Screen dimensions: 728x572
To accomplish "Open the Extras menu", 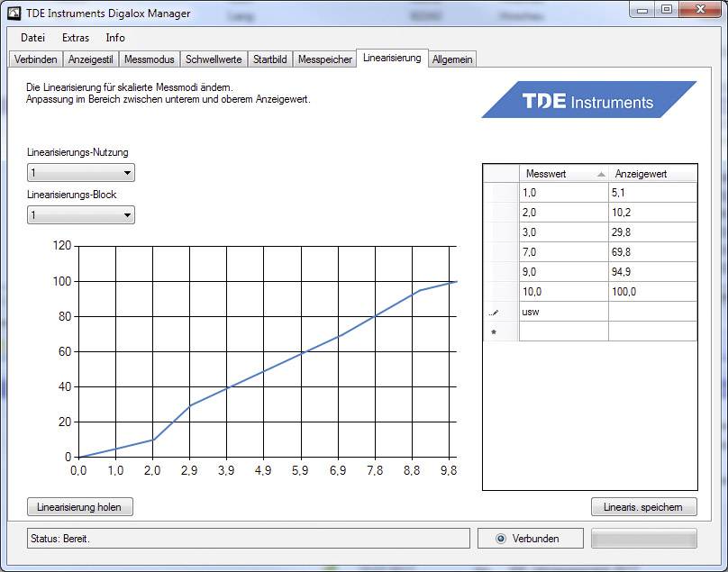I will pyautogui.click(x=75, y=38).
